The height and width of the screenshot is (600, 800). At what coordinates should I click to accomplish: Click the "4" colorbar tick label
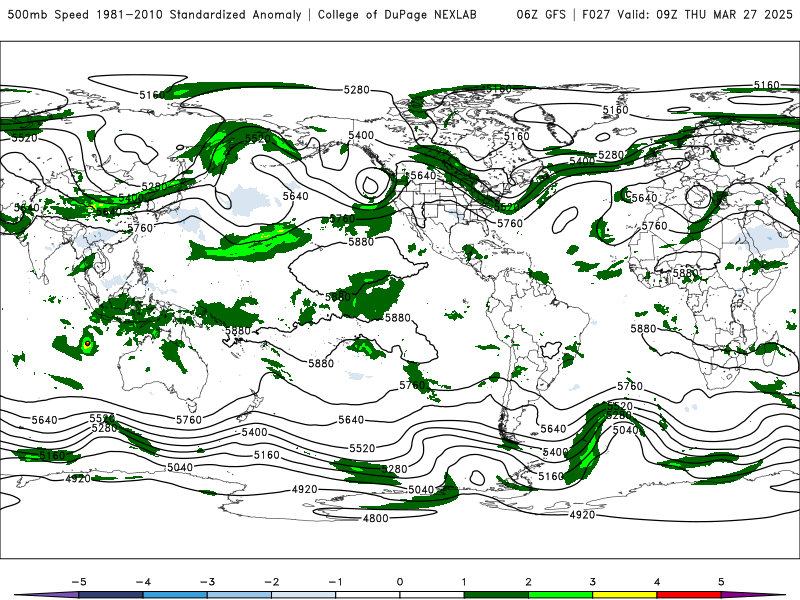[657, 582]
